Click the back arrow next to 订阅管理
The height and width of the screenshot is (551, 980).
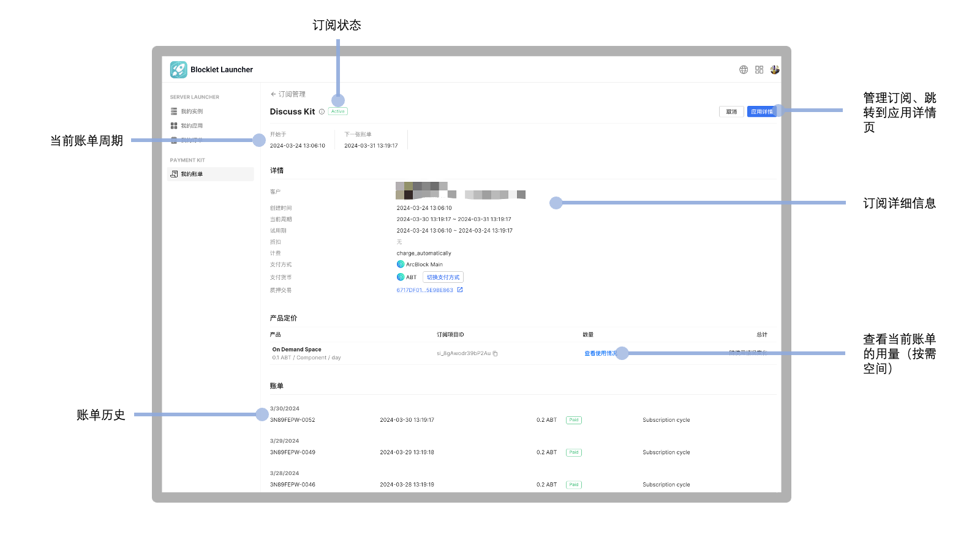[273, 94]
